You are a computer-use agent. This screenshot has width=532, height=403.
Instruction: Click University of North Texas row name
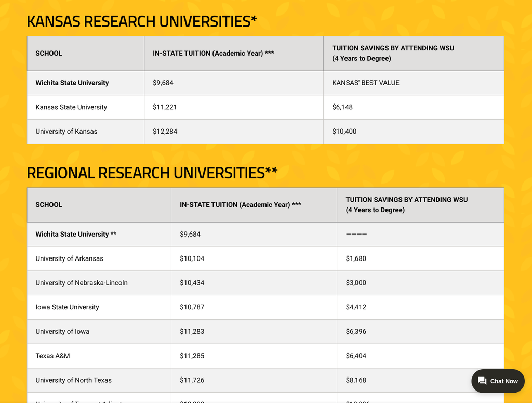74,380
